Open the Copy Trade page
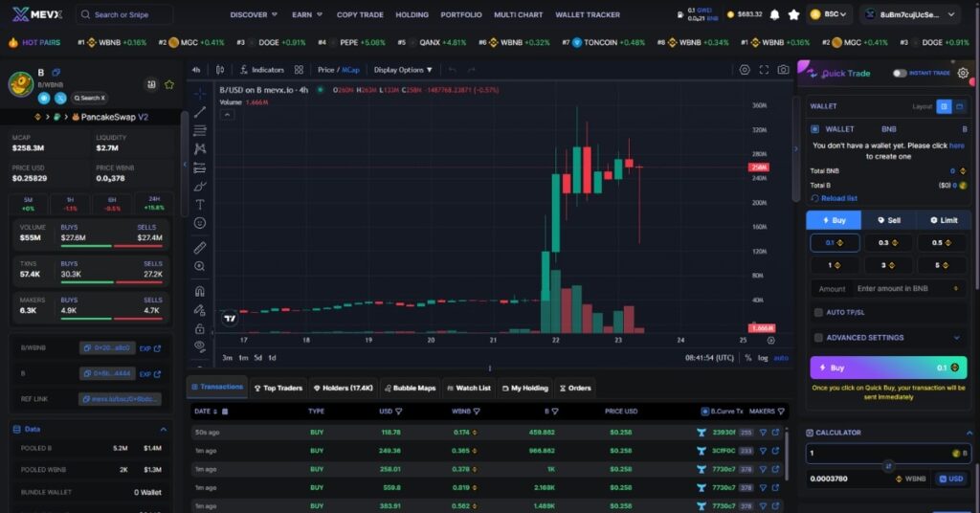 click(x=360, y=14)
